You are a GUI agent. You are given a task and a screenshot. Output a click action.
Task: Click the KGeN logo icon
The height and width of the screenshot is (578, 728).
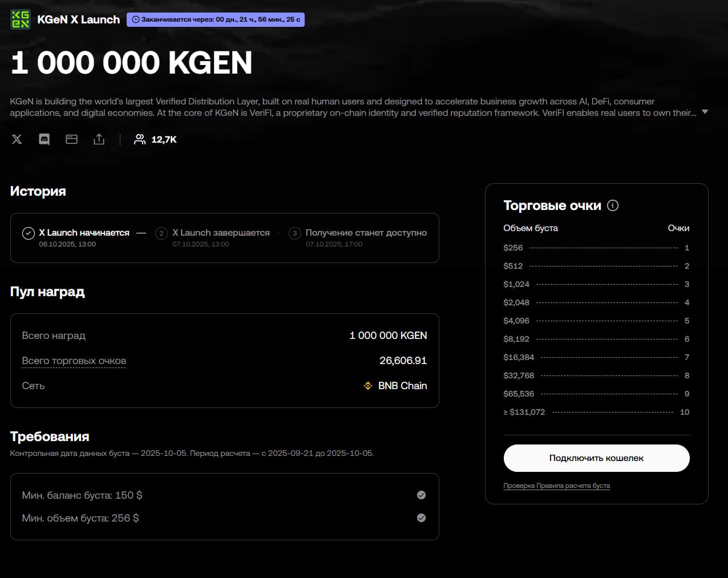tap(21, 19)
